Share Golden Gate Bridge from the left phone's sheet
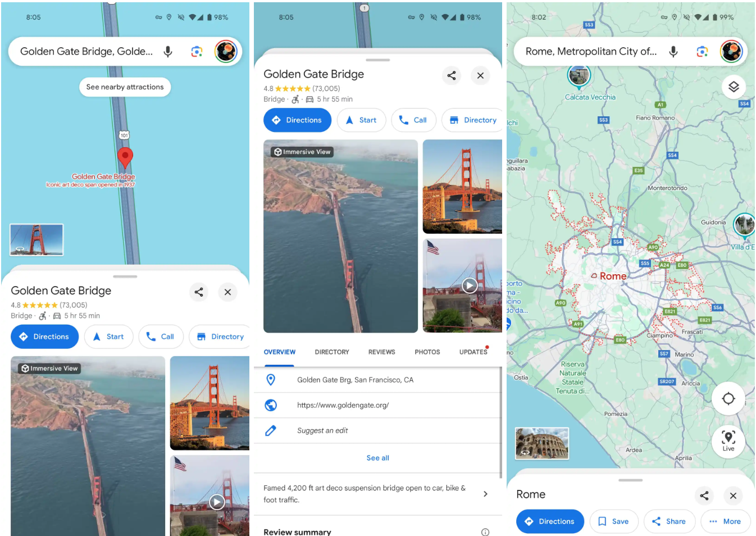This screenshot has width=756, height=536. click(x=199, y=292)
